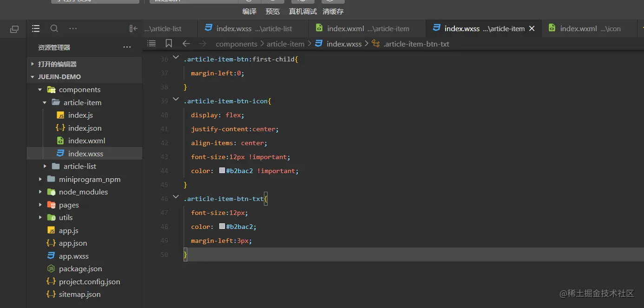Click the #b2bac2 color swatch on line 44
Viewport: 644px width, 308px height.
pos(222,171)
